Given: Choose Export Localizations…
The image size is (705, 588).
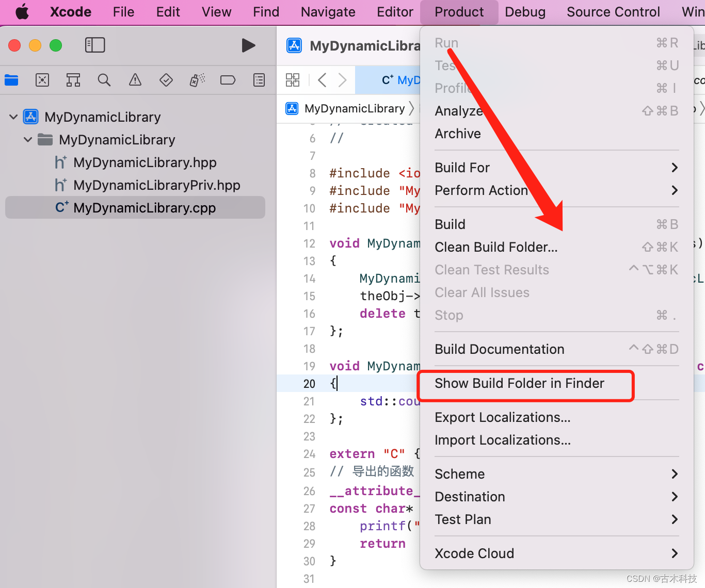Looking at the screenshot, I should (x=556, y=417).
